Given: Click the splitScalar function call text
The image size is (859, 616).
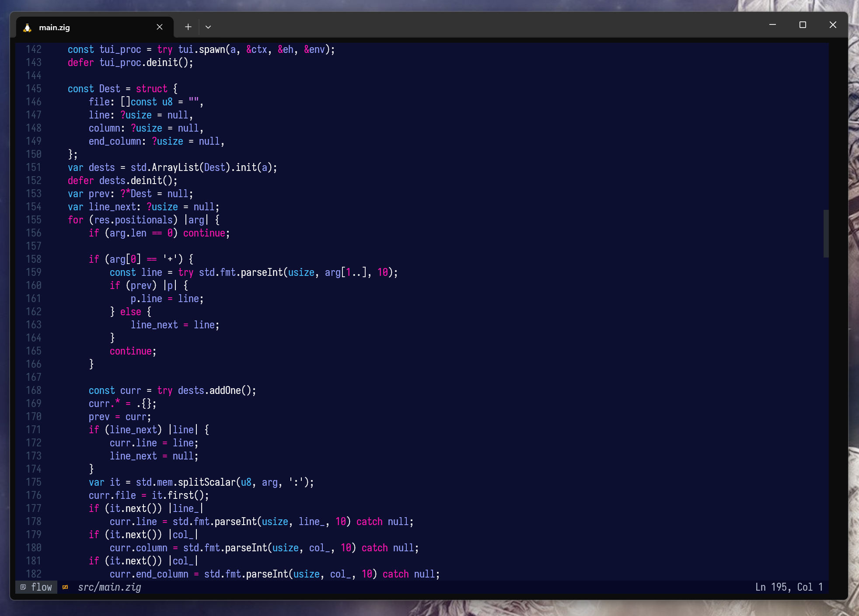Looking at the screenshot, I should (206, 482).
